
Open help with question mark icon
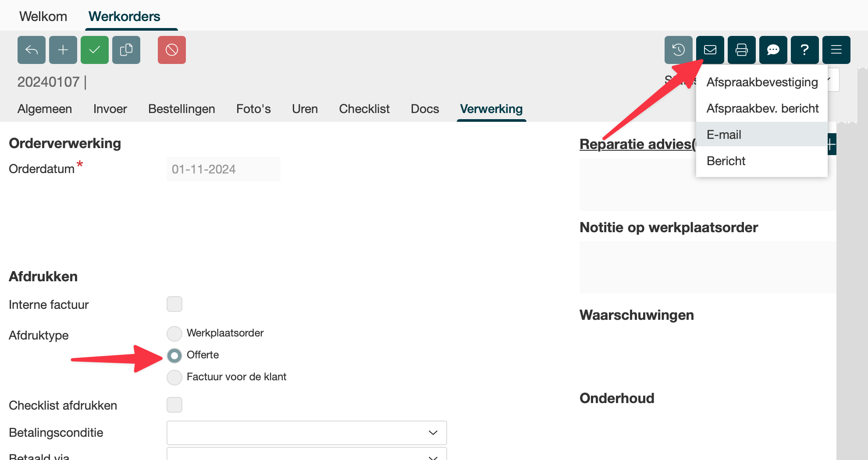click(x=804, y=50)
